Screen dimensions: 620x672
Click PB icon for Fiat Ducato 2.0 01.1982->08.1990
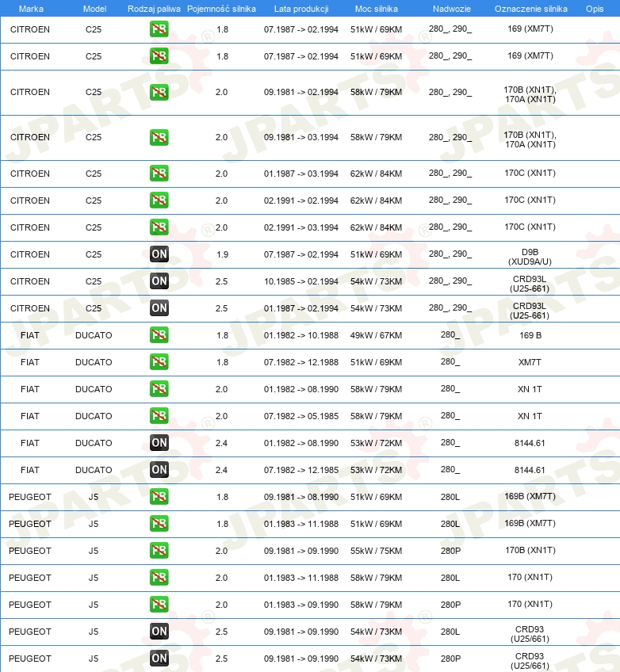[159, 389]
